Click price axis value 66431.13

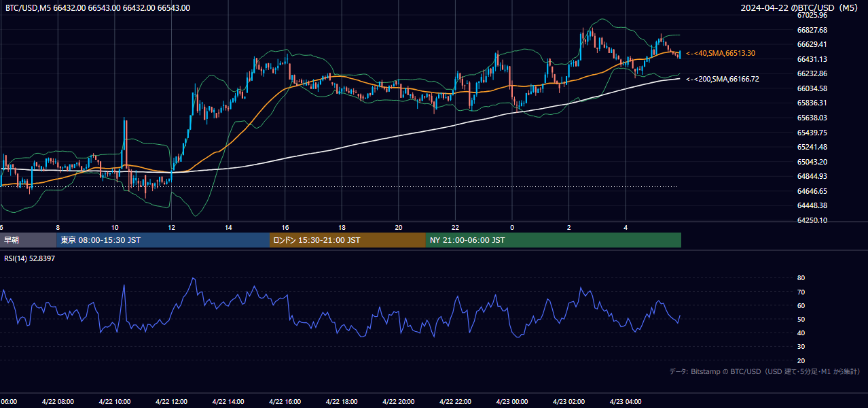point(812,59)
